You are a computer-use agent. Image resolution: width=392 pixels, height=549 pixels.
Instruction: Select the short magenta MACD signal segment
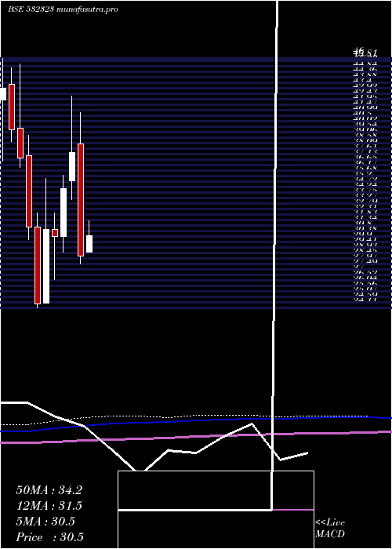pyautogui.click(x=293, y=510)
